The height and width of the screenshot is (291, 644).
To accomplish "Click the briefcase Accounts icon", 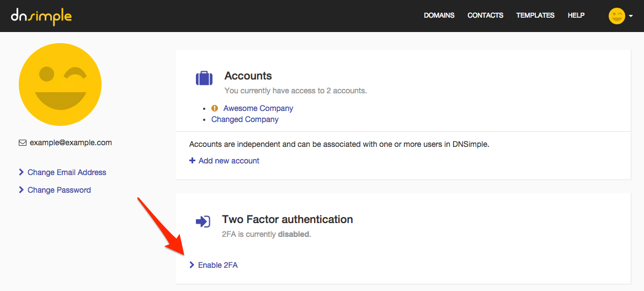I will (x=204, y=78).
